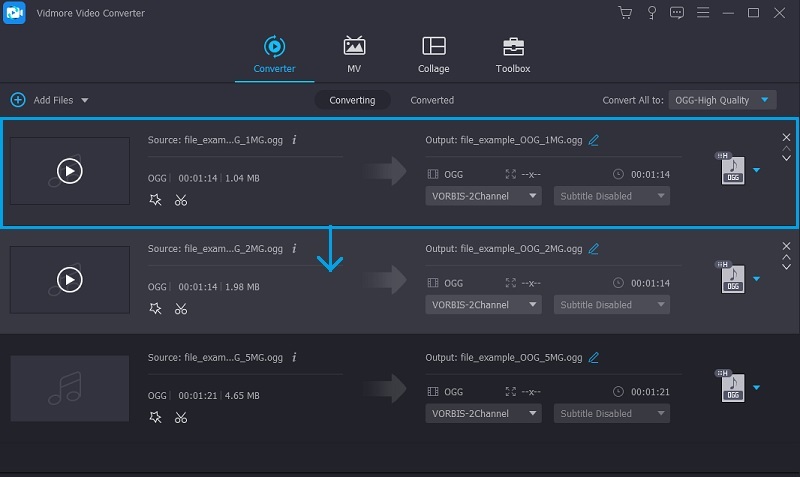Screen dimensions: 800x477
Task: Click the key register icon in title bar
Action: tap(651, 13)
